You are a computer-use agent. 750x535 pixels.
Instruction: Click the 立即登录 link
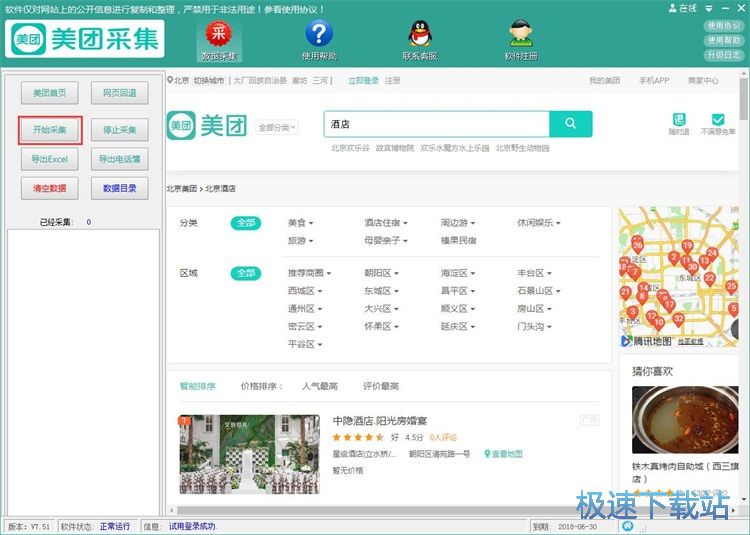[x=363, y=80]
